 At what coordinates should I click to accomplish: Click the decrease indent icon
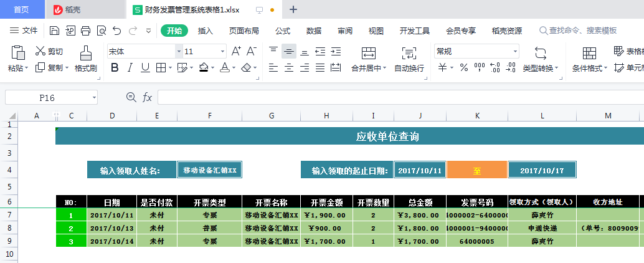(x=320, y=51)
